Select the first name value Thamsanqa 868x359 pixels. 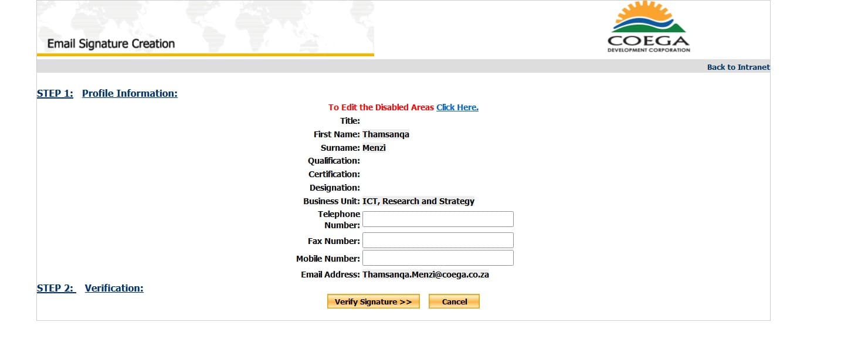(x=386, y=134)
